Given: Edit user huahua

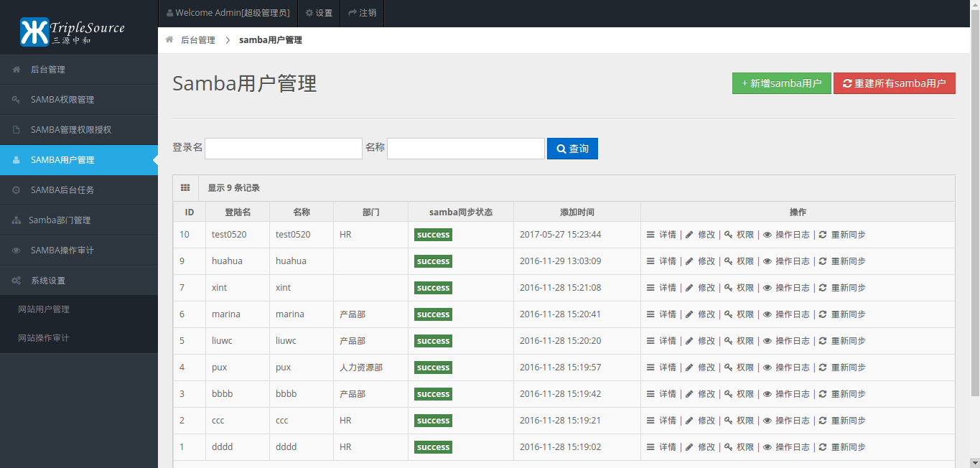Looking at the screenshot, I should tap(701, 261).
